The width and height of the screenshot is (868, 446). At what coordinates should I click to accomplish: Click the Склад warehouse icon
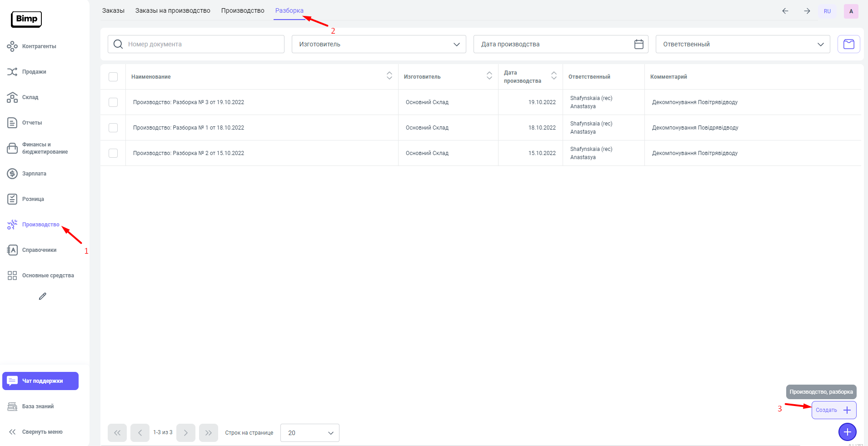pyautogui.click(x=12, y=97)
